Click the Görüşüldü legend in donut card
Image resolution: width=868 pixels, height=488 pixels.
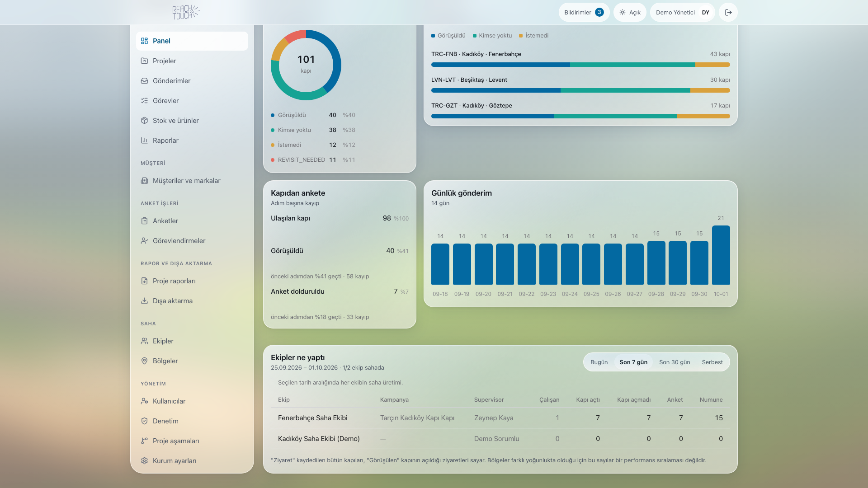(313, 115)
